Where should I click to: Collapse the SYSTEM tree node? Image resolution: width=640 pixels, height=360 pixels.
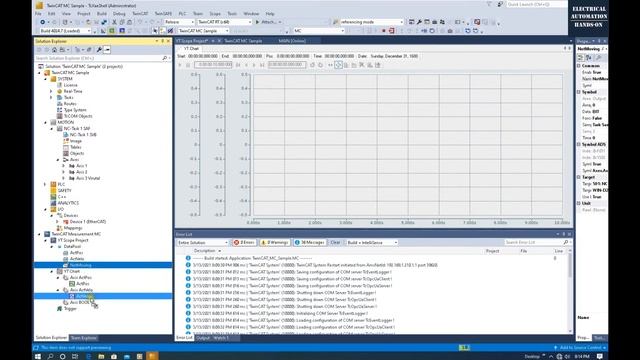tap(45, 79)
